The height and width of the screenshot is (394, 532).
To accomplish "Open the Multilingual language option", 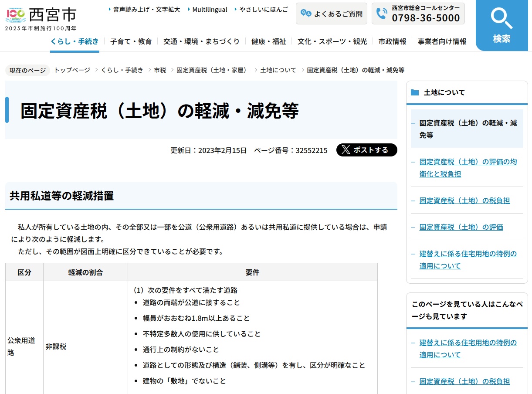I will pos(209,9).
